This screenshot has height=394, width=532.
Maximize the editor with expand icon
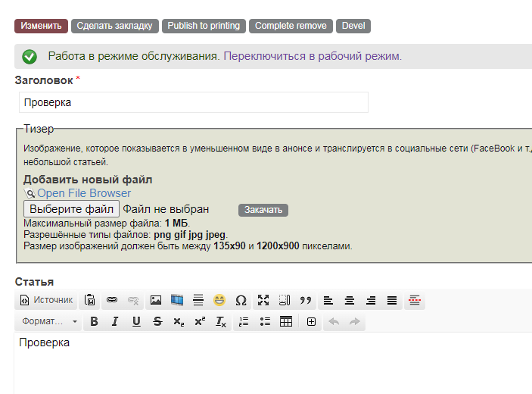click(x=263, y=300)
